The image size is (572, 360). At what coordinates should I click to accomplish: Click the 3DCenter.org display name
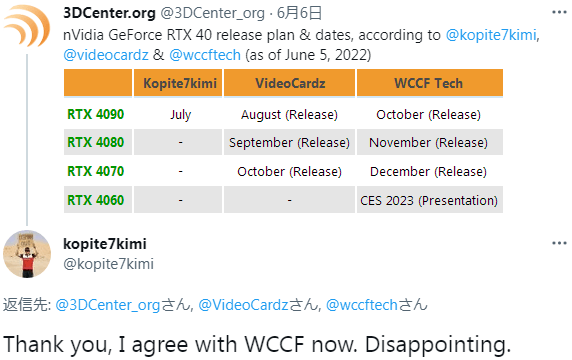[109, 13]
